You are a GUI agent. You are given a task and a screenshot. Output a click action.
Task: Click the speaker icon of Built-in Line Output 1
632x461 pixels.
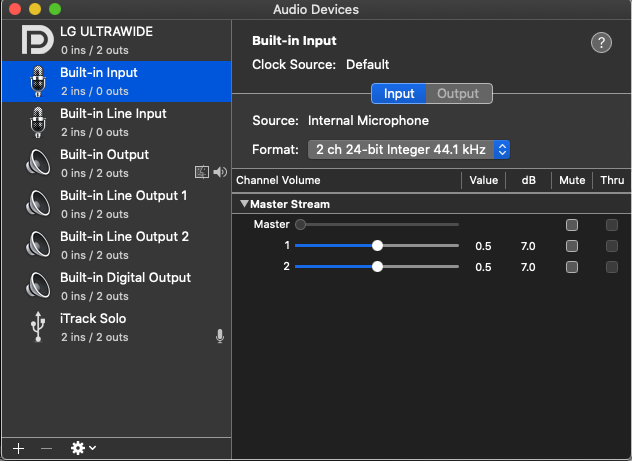[x=38, y=204]
